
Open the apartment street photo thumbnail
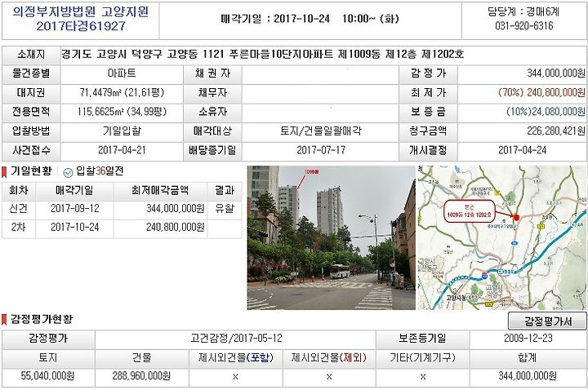click(331, 238)
